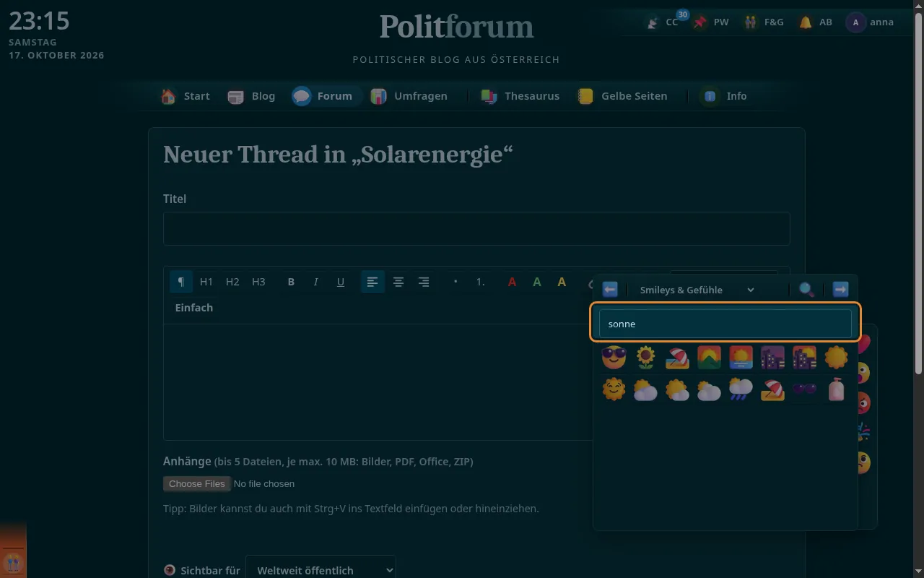Image resolution: width=924 pixels, height=578 pixels.
Task: Toggle italic formatting
Action: click(x=315, y=282)
